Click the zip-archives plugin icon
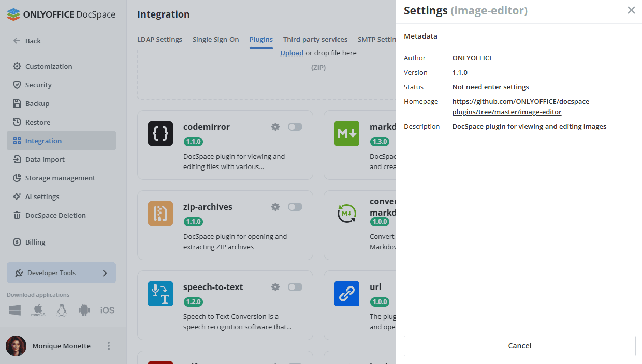The image size is (642, 364). [160, 214]
